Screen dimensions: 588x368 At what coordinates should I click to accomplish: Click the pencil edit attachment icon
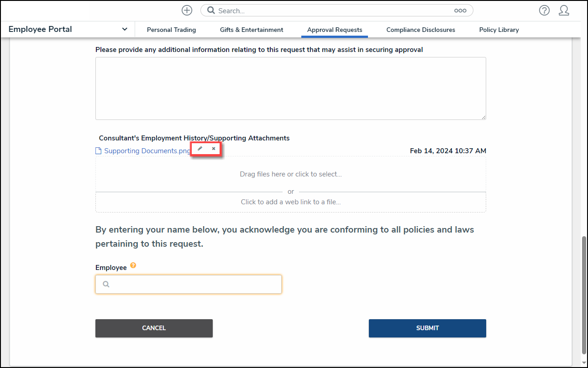(199, 149)
